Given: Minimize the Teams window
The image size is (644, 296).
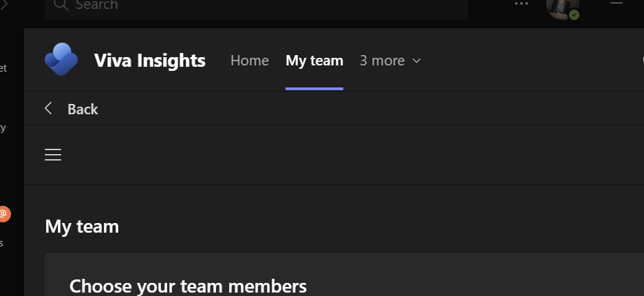Looking at the screenshot, I should 616,3.
